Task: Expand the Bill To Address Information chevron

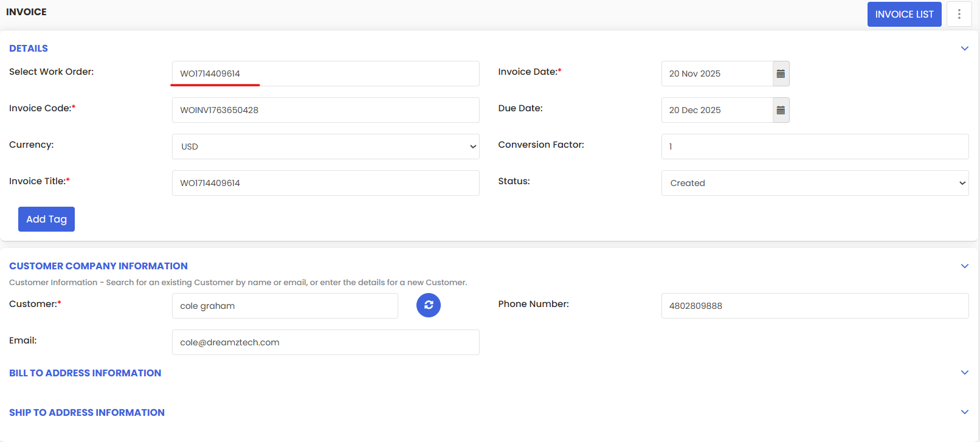Action: point(965,373)
